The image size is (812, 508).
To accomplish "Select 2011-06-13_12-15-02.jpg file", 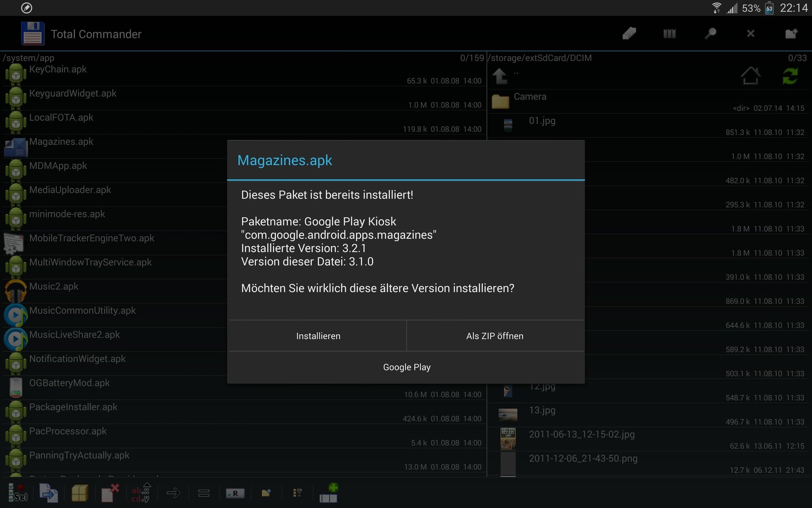I will tap(649, 439).
